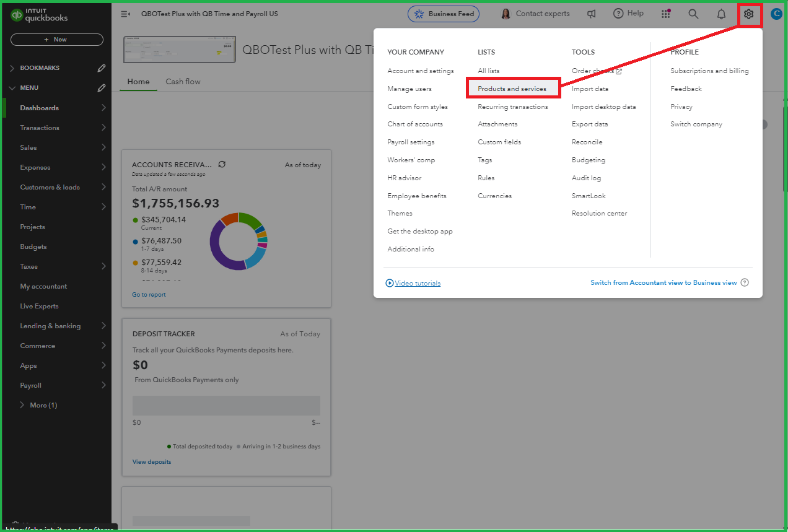Switch to the Cash flow tab

183,82
